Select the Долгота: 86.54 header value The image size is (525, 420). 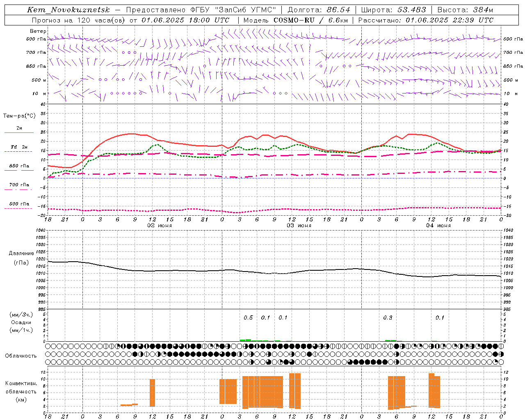(x=319, y=10)
